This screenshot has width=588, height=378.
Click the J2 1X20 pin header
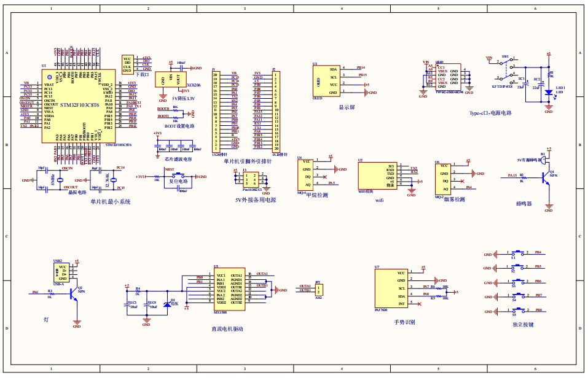[x=276, y=111]
